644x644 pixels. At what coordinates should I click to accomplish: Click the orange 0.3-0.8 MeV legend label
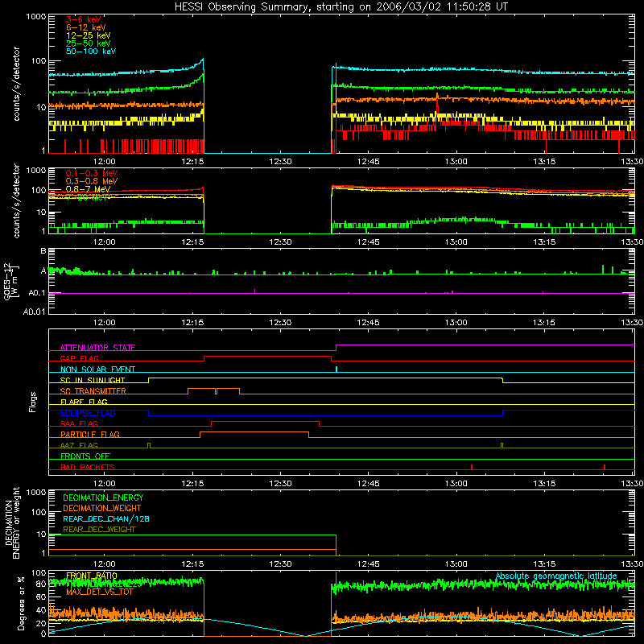pos(92,181)
